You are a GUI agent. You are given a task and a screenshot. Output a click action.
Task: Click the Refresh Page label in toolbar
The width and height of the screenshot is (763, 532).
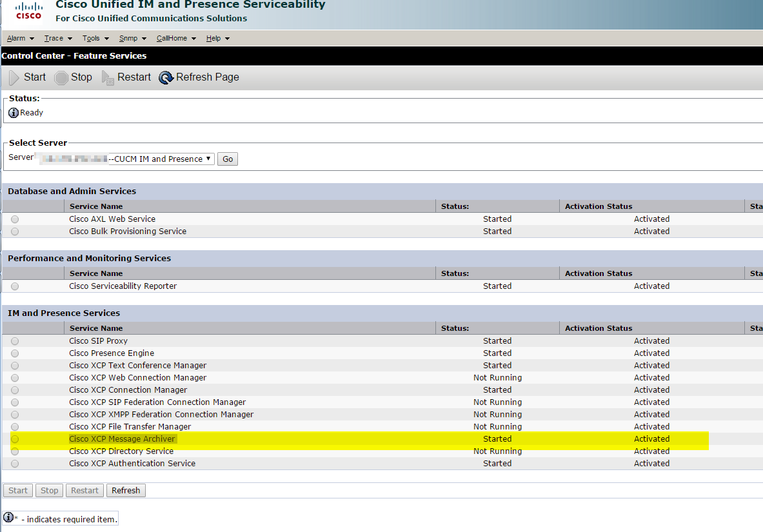point(207,77)
